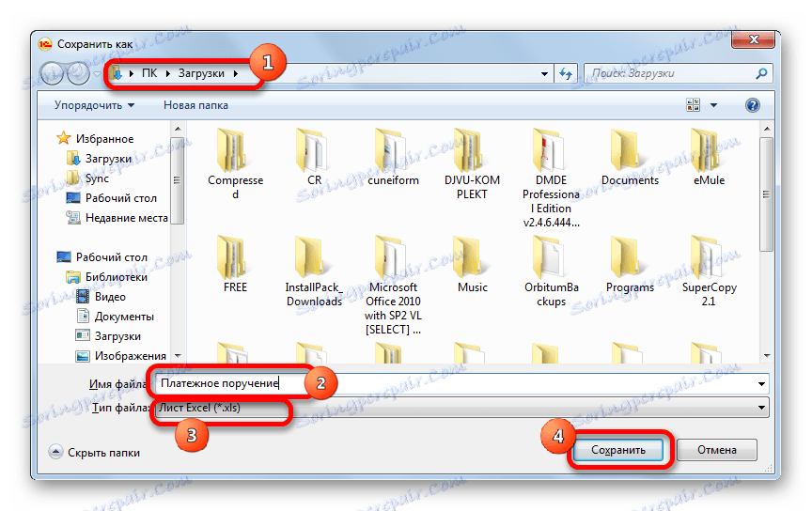Click the change view icon
The image size is (812, 511).
point(693,105)
